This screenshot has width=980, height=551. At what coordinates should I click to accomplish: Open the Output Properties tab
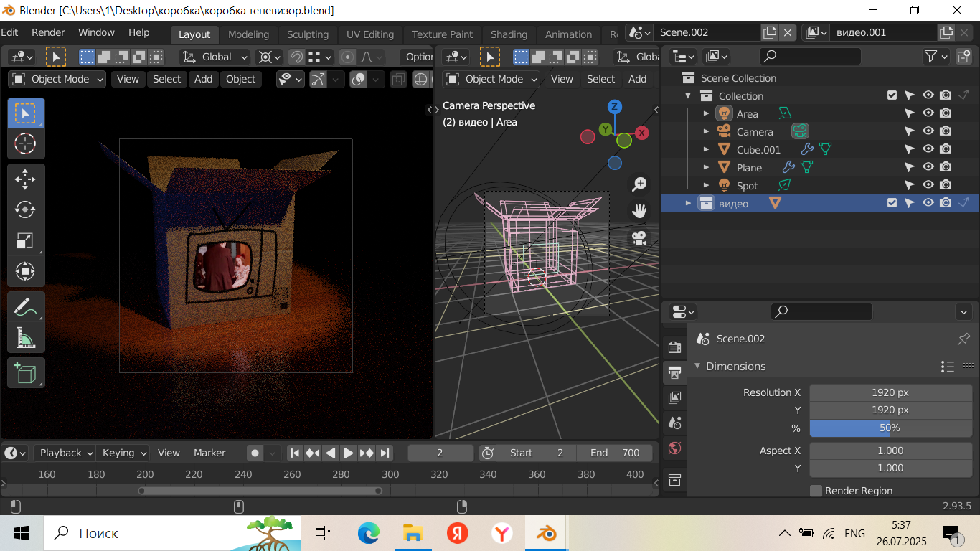[674, 372]
